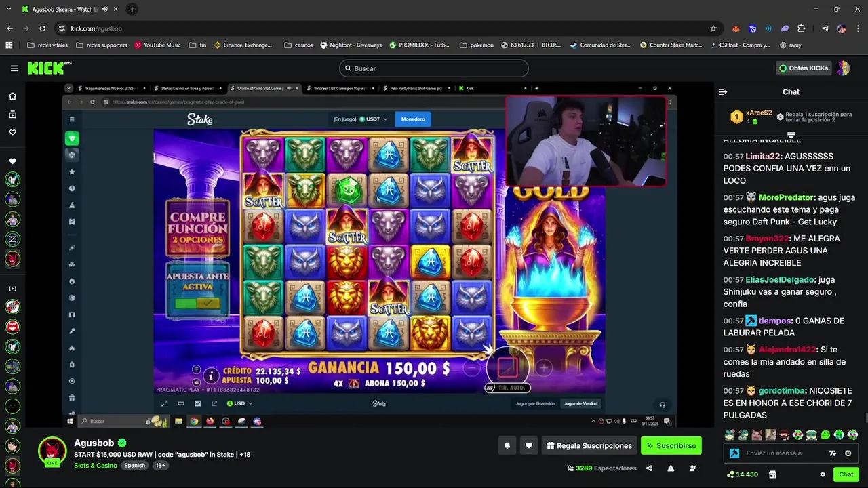This screenshot has height=488, width=868.
Task: Click the Agusbob channel name
Action: coord(94,443)
